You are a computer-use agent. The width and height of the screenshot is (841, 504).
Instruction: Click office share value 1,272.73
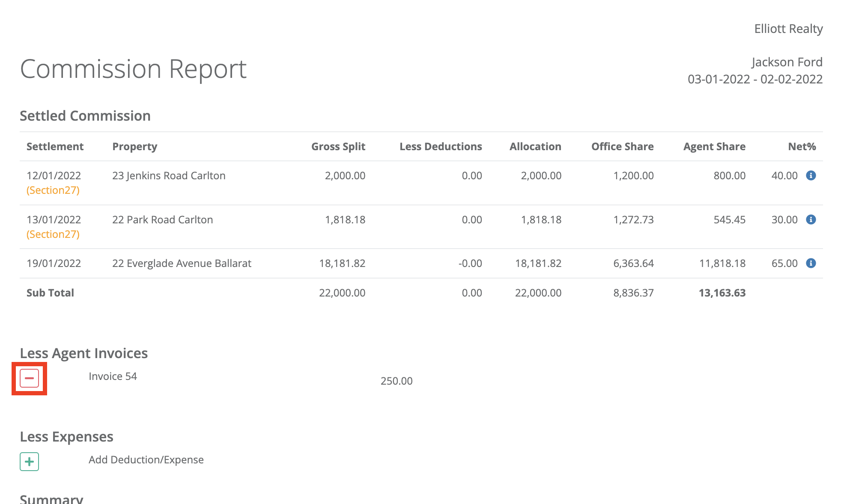coord(633,220)
